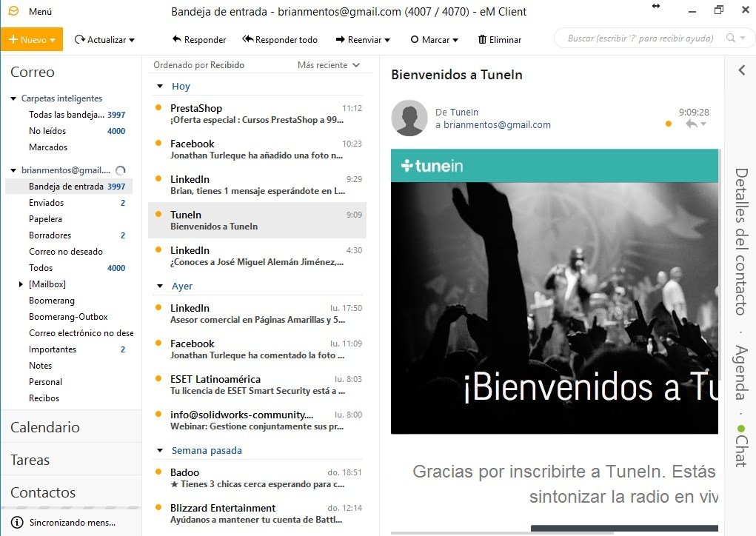Collapse the Carpetas inteligentes group
The height and width of the screenshot is (536, 756).
click(13, 98)
